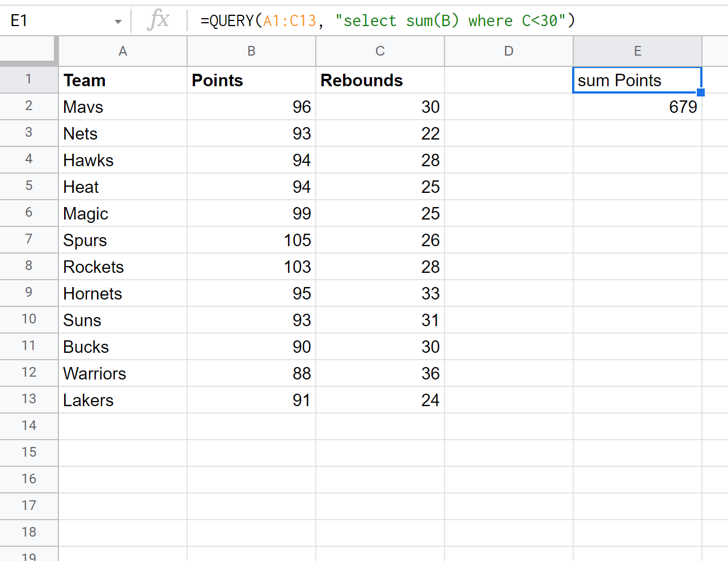Click the Team header cell
This screenshot has width=728, height=561.
pyautogui.click(x=122, y=80)
